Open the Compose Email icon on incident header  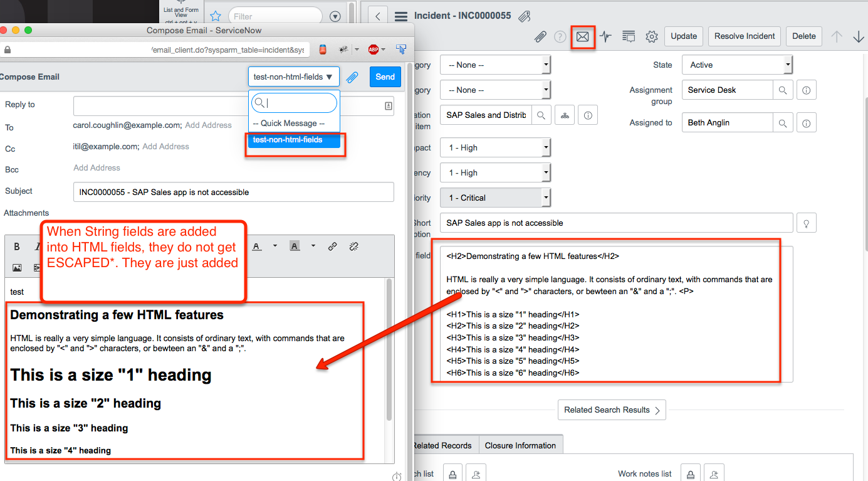point(583,36)
